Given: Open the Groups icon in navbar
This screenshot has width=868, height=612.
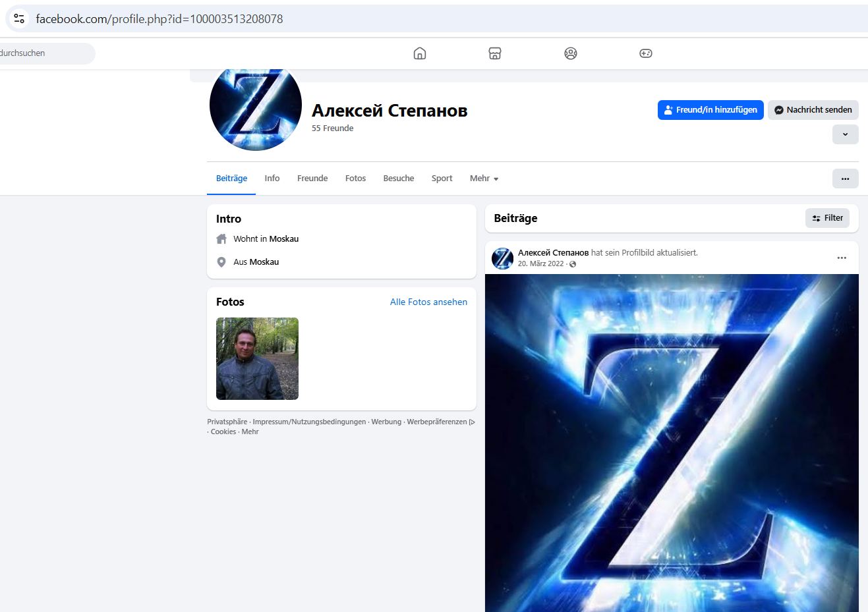Looking at the screenshot, I should point(571,53).
